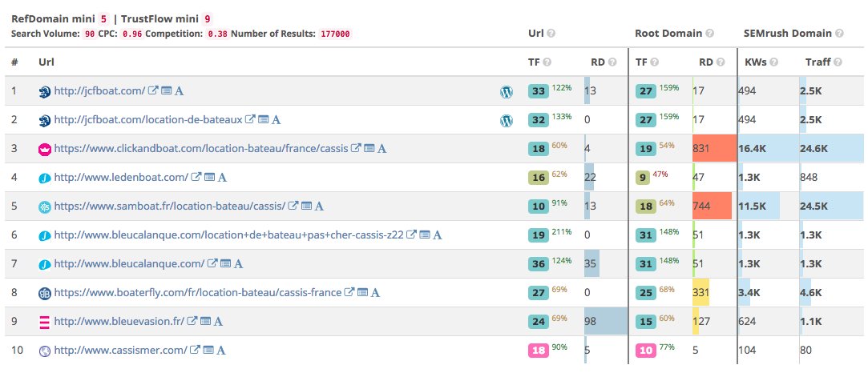
Task: Open http://jcfboat.com/ link
Action: 99,90
